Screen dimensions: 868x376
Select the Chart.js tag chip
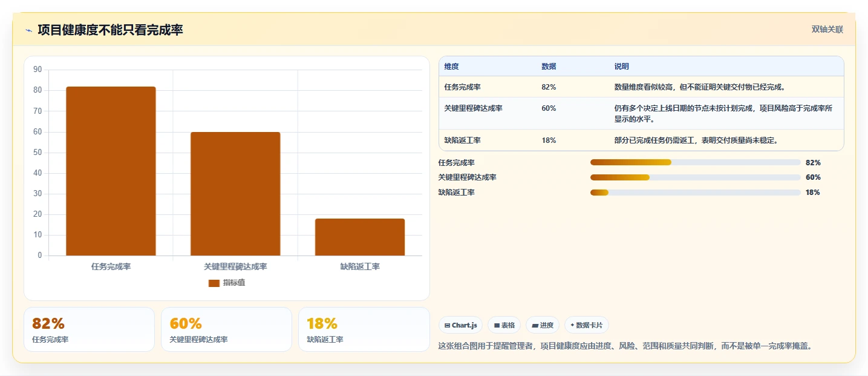460,325
